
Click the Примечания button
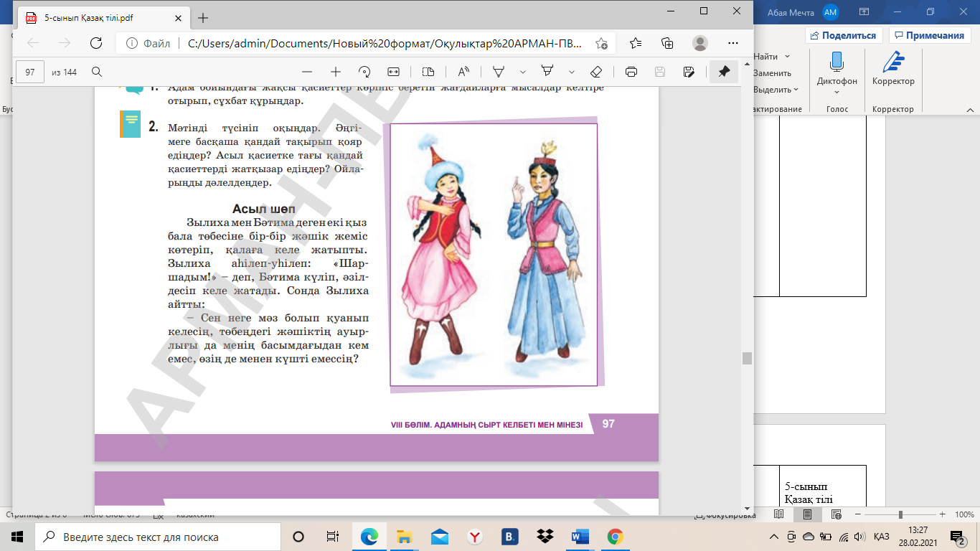click(x=929, y=35)
